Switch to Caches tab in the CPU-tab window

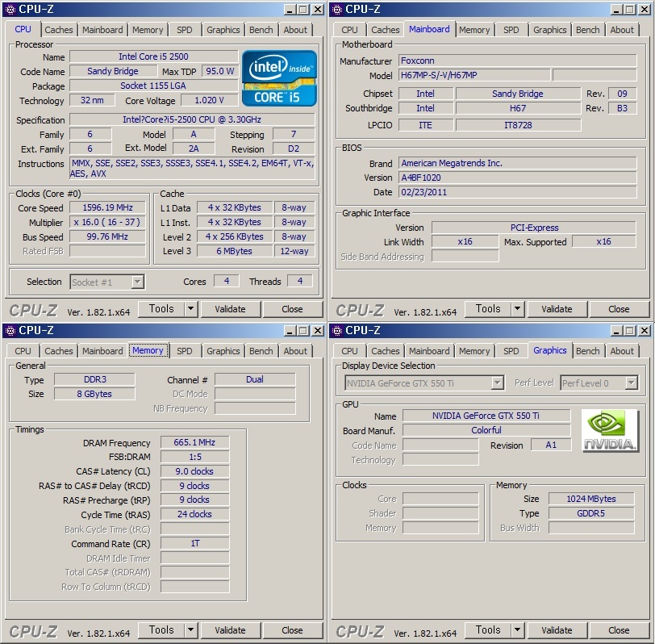tap(58, 30)
